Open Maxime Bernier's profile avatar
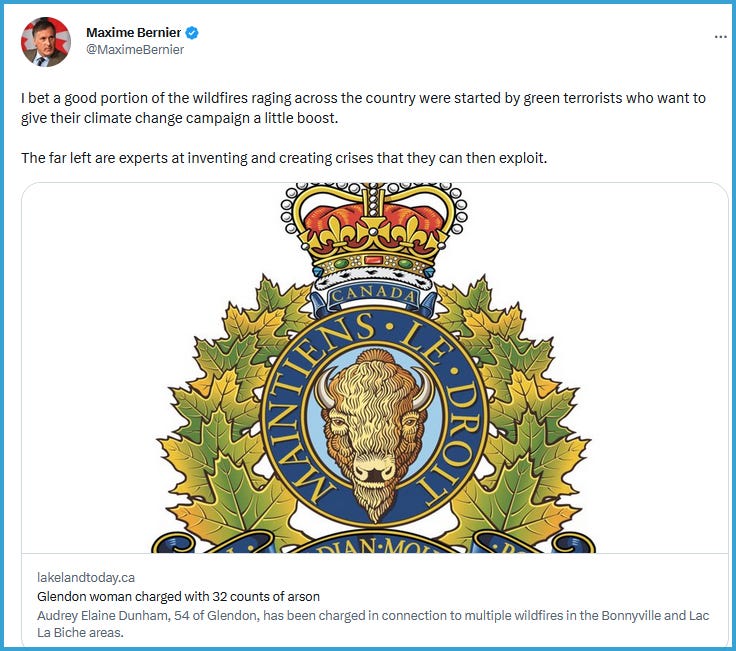 (x=46, y=42)
